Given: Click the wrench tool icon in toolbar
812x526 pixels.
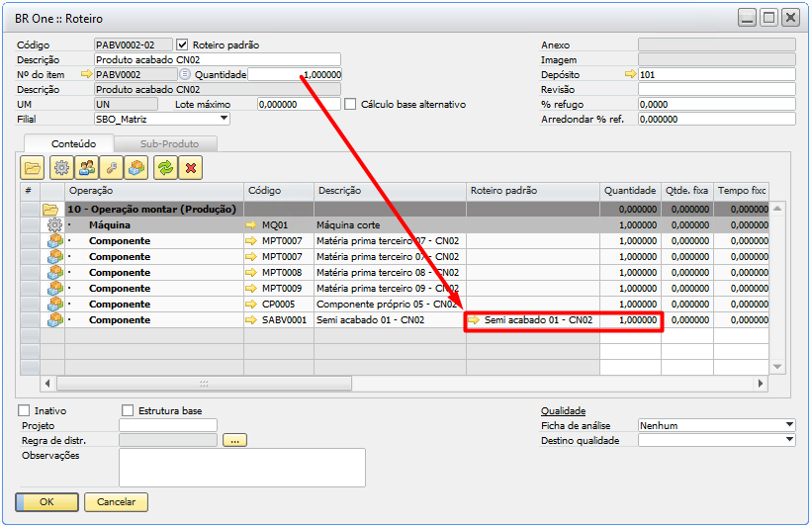Looking at the screenshot, I should tap(113, 168).
